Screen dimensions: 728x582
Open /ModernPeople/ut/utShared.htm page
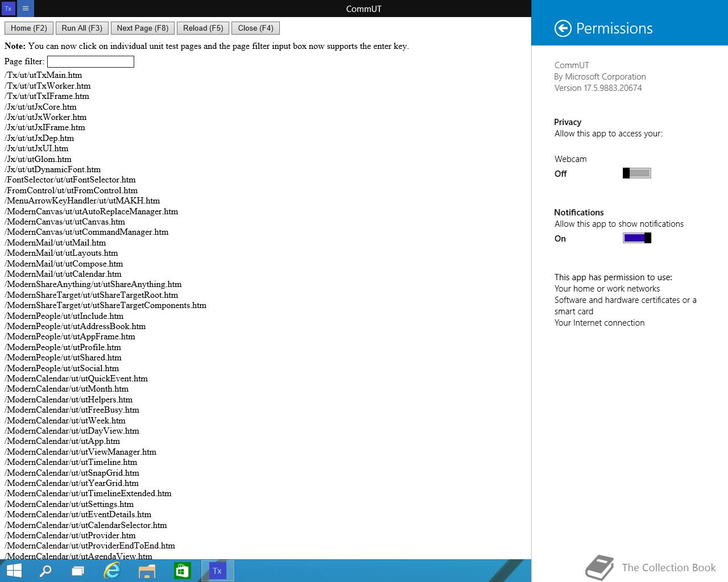point(63,357)
